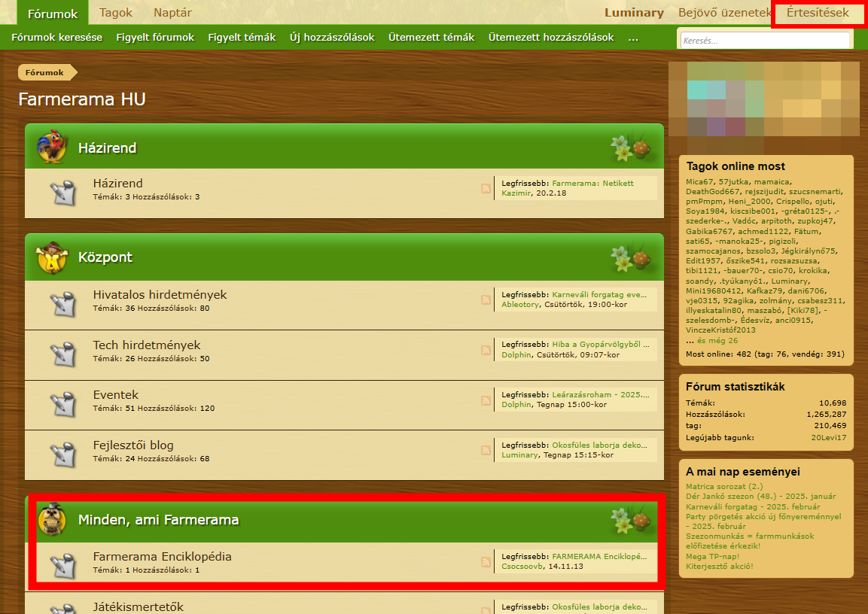Open latest thread Farmerama: Netikett
Screen dimensions: 868x614
[x=593, y=183]
